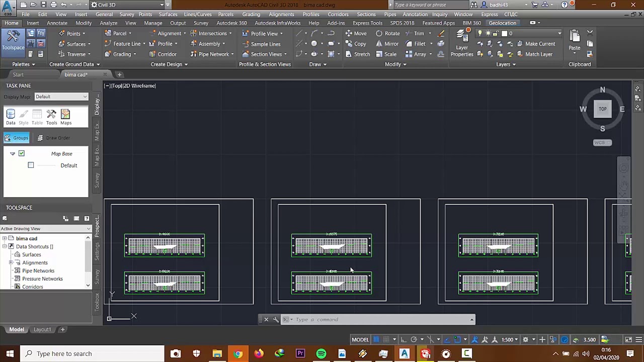Click the TOP face of the ViewCube

coord(602,109)
